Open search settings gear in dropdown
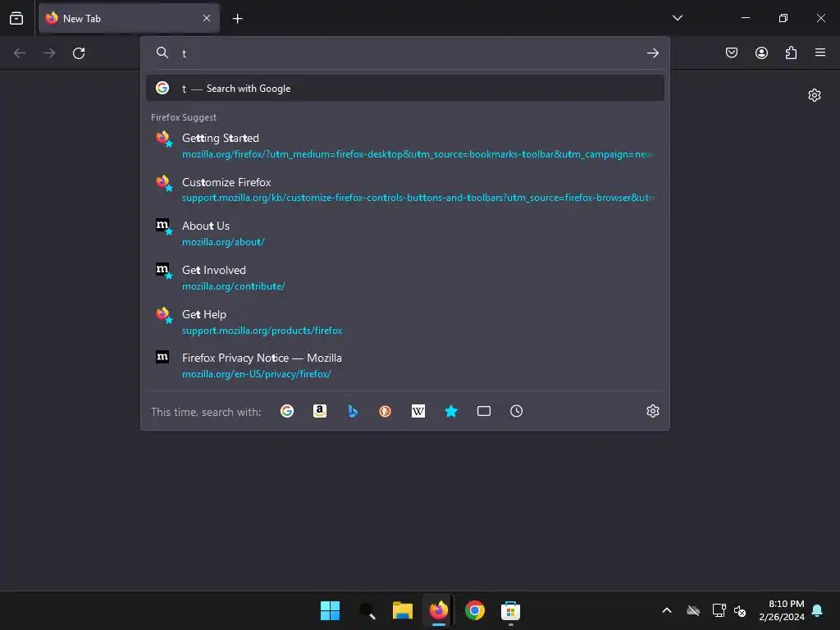Image resolution: width=840 pixels, height=630 pixels. tap(652, 411)
